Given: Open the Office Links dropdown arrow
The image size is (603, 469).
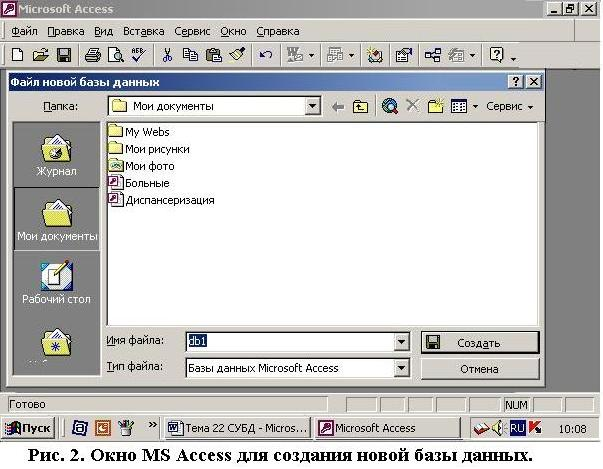Looking at the screenshot, I should tap(311, 56).
